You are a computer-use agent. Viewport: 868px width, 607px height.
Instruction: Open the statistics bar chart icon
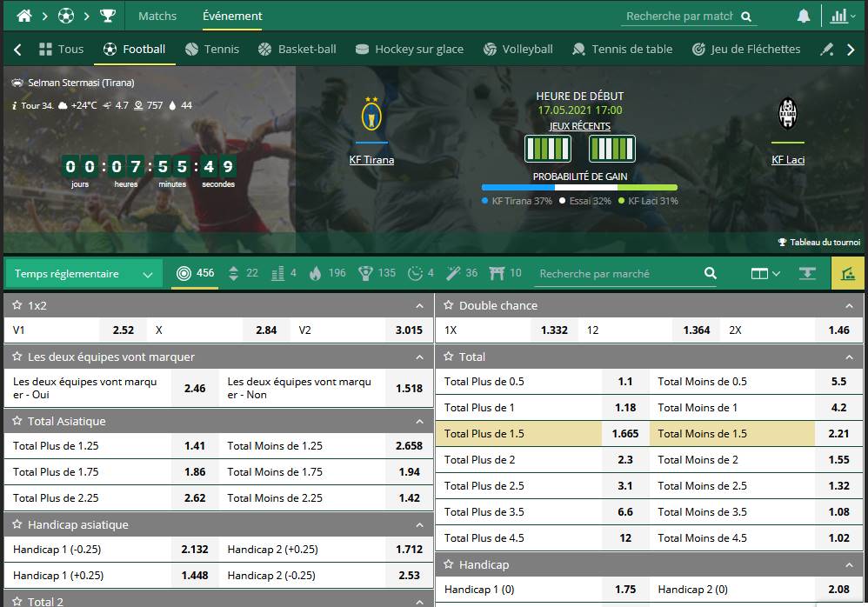click(839, 16)
